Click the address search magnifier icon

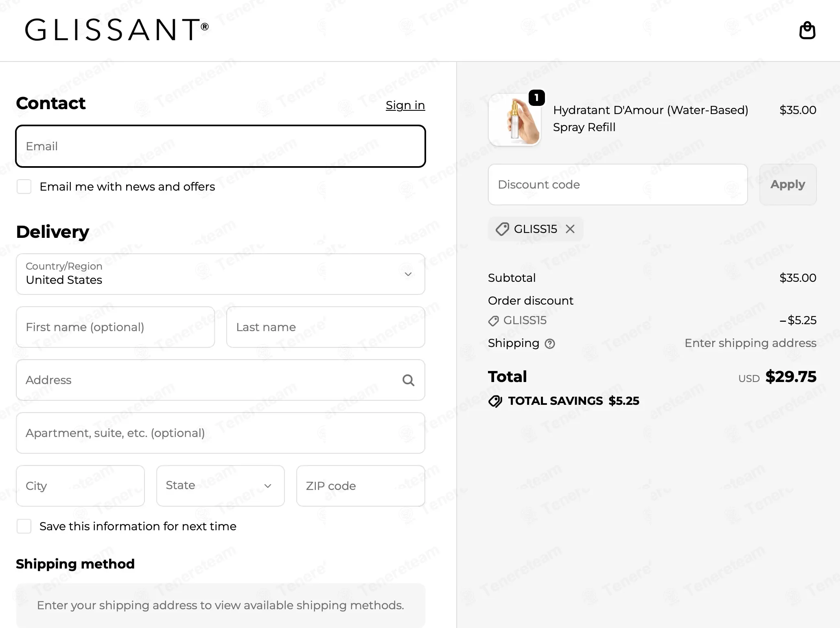408,380
